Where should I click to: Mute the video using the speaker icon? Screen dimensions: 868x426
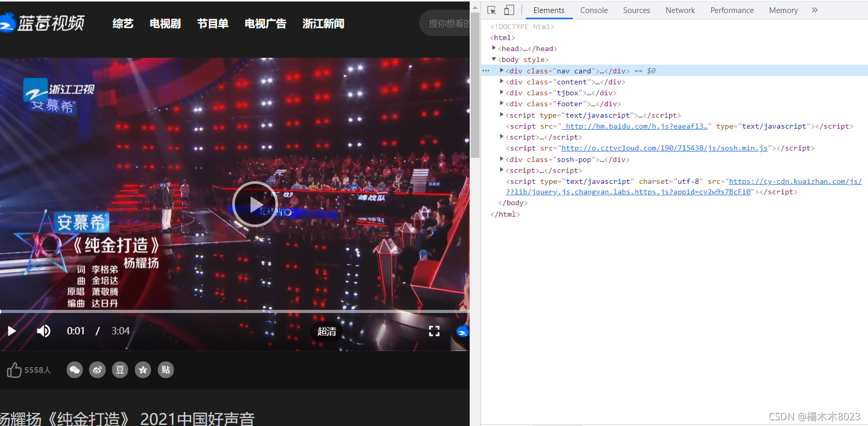pos(44,331)
